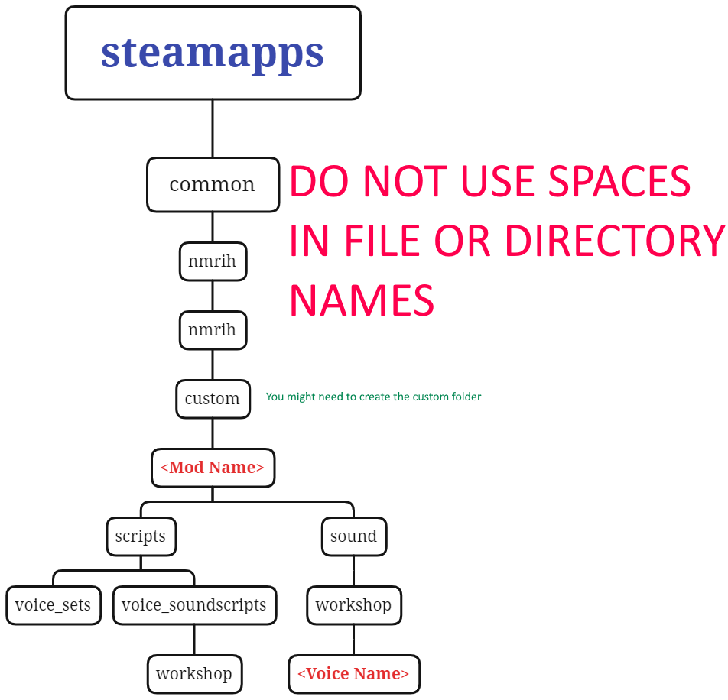Click connector line between steamapps and common

tap(213, 128)
